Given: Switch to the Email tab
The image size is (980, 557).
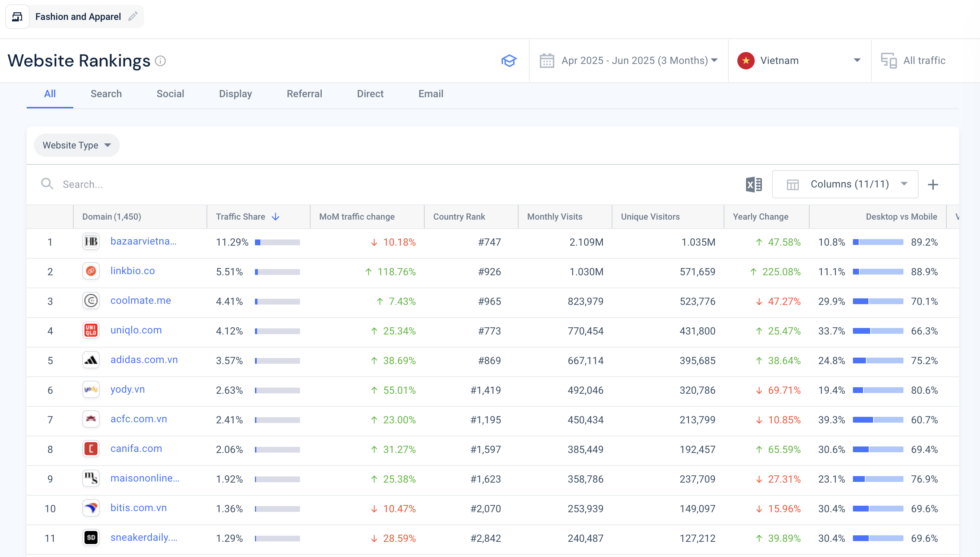Looking at the screenshot, I should click(431, 94).
